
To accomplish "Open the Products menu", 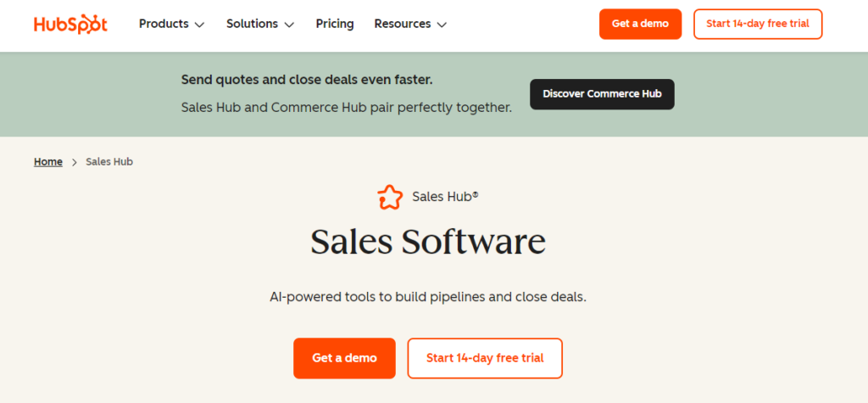I will (x=172, y=24).
